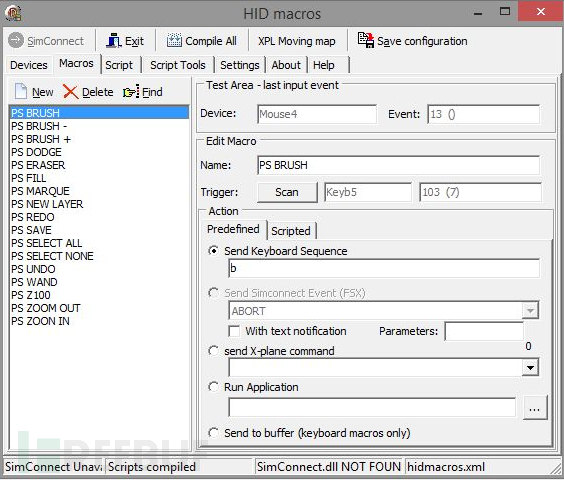564x480 pixels.
Task: Click the browse ellipsis button for Run Application
Action: pos(535,408)
